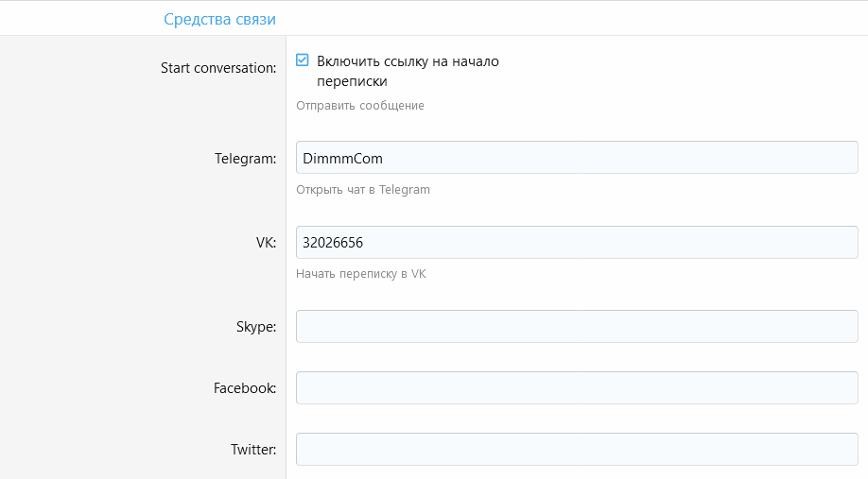This screenshot has width=868, height=479.
Task: Click the Skype field label
Action: click(255, 327)
